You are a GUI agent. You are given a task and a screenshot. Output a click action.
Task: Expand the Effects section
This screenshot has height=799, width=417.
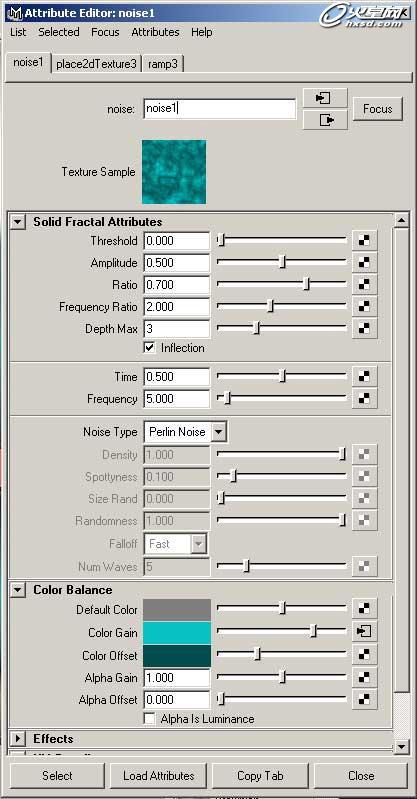coord(18,739)
